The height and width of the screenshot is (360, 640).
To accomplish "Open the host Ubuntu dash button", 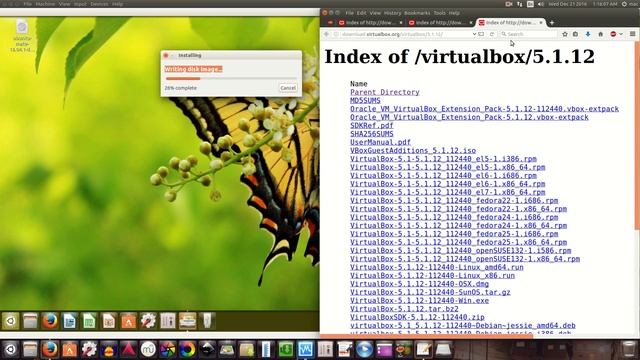I will pos(11,349).
